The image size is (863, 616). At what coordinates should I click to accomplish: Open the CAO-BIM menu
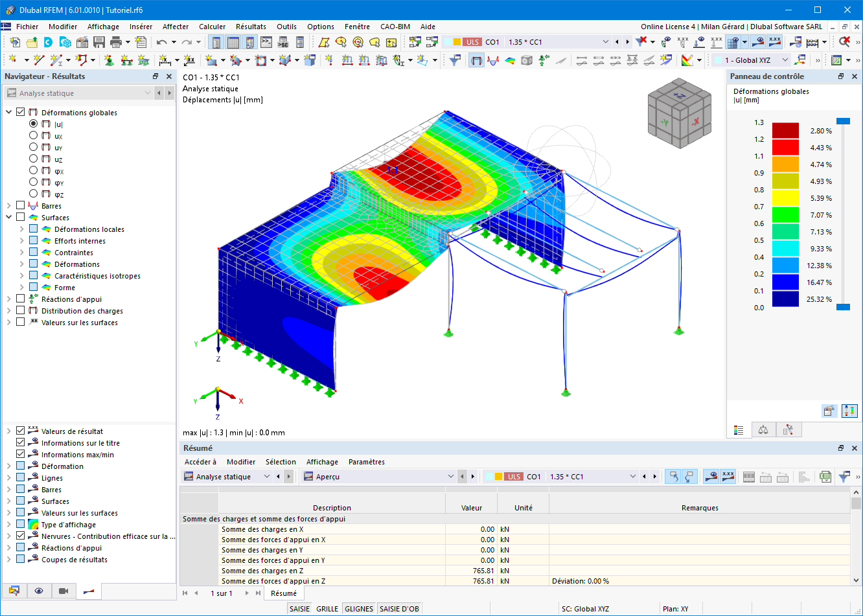point(395,27)
